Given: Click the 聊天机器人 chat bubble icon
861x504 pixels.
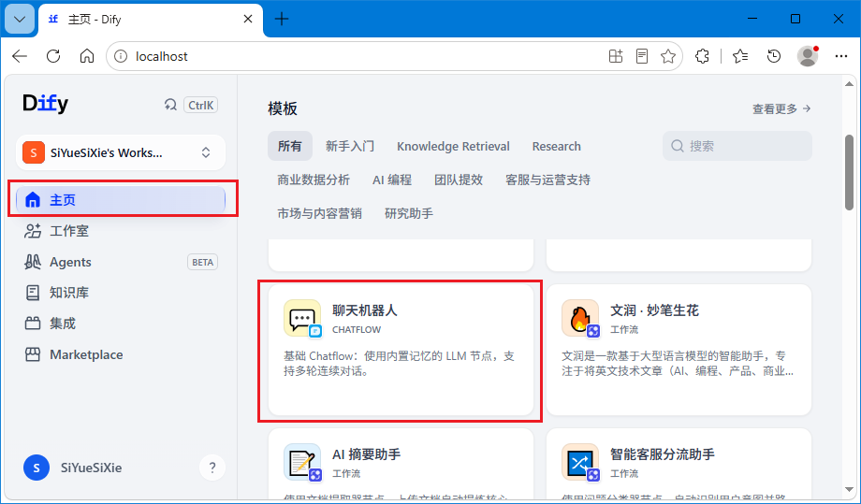Looking at the screenshot, I should 302,318.
